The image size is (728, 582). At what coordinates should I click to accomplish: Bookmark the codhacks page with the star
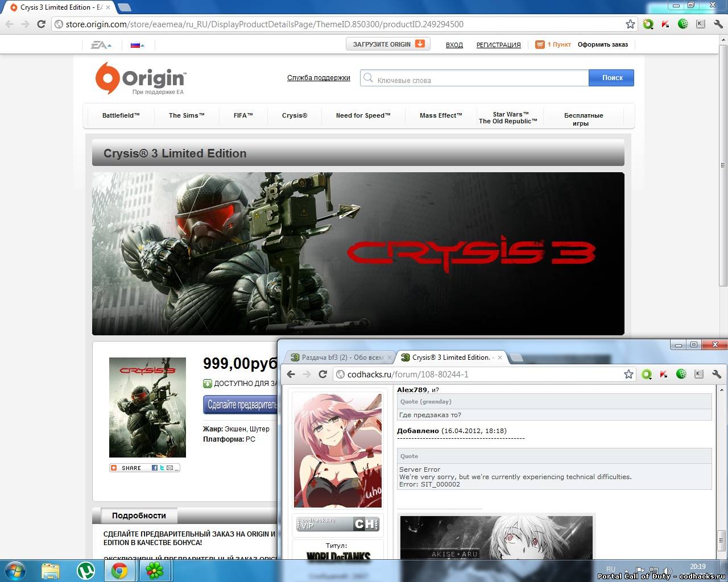[x=628, y=374]
